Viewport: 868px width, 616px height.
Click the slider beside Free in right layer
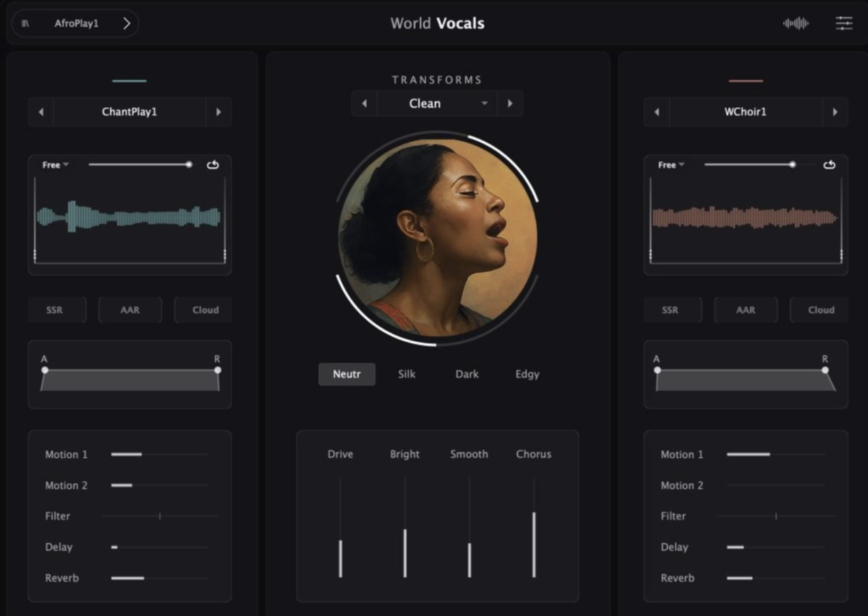pyautogui.click(x=759, y=165)
